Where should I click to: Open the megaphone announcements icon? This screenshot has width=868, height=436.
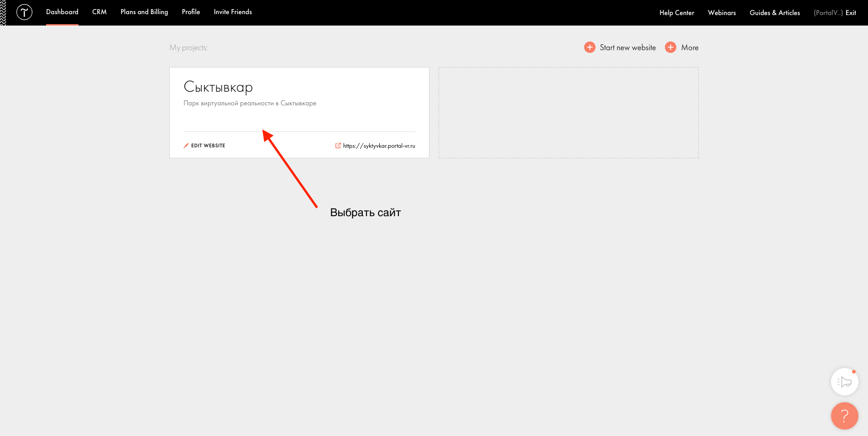[844, 382]
